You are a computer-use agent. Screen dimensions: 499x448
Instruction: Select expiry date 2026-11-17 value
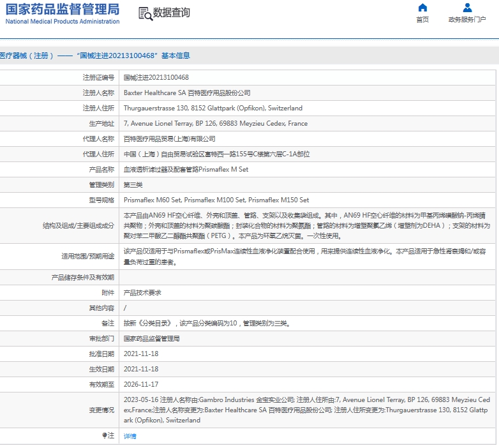141,384
